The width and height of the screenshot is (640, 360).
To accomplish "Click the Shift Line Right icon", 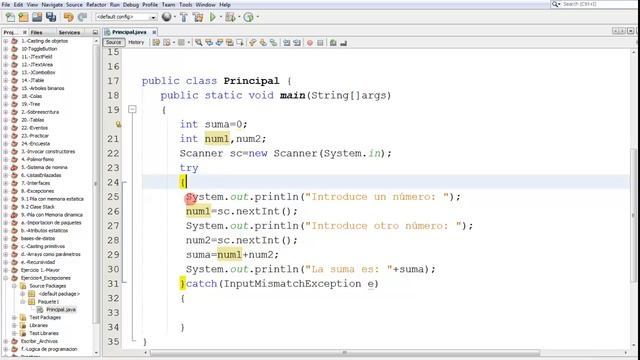I will click(297, 42).
